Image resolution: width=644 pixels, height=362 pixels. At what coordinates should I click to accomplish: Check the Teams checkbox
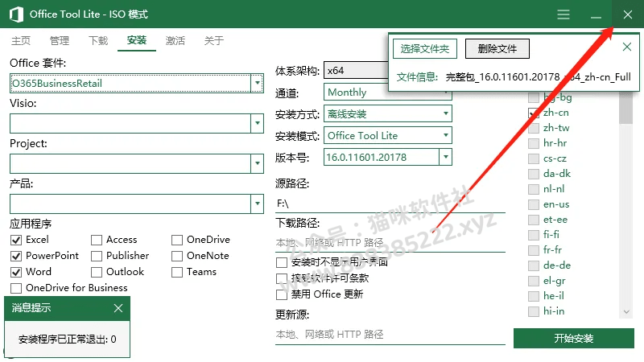177,272
